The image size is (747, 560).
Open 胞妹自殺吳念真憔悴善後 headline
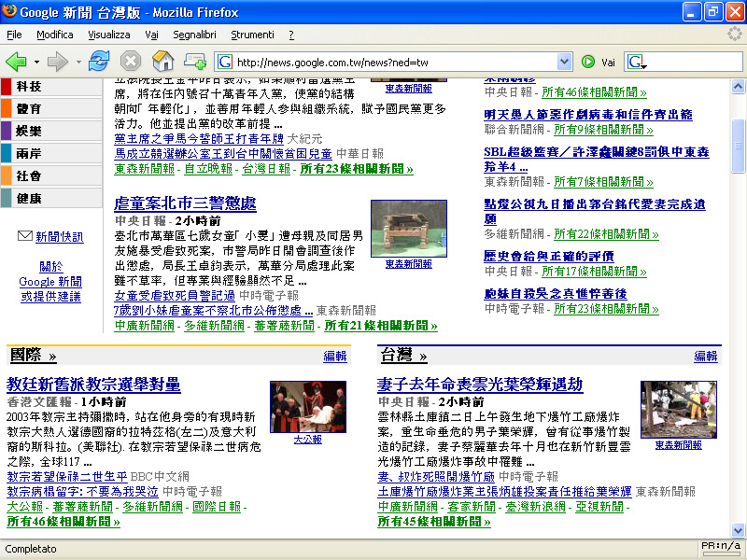point(556,294)
